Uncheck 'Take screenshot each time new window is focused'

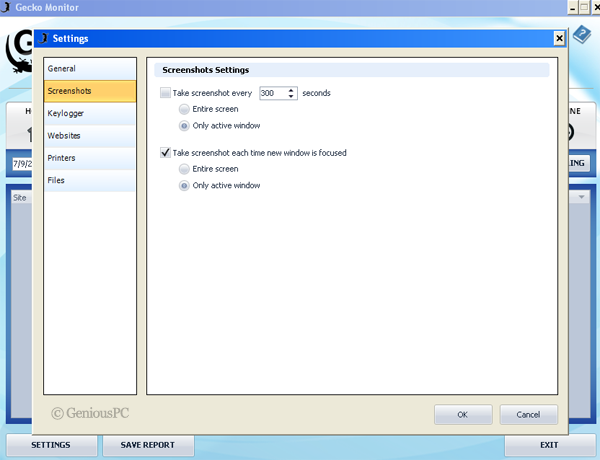pyautogui.click(x=165, y=153)
